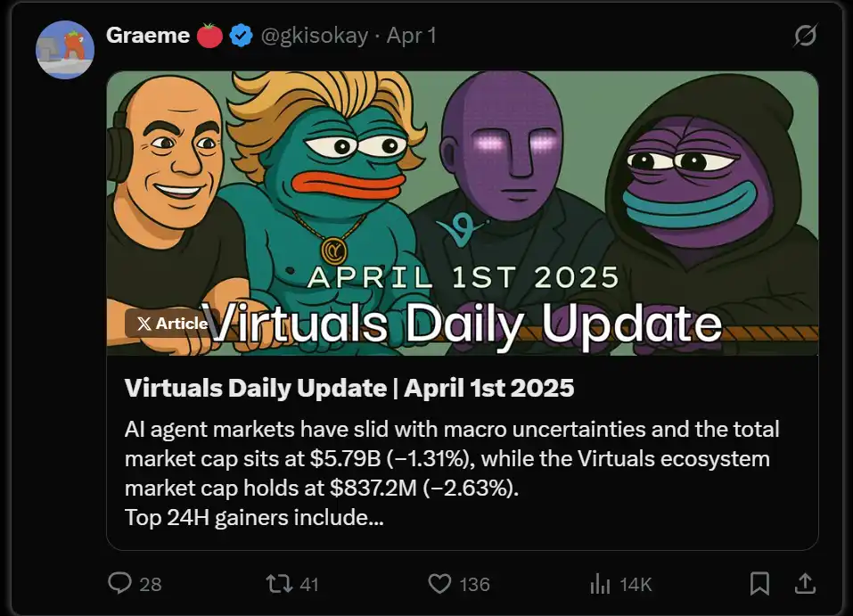Open the Virtuals Daily Update article title
This screenshot has height=616, width=853.
pos(349,388)
